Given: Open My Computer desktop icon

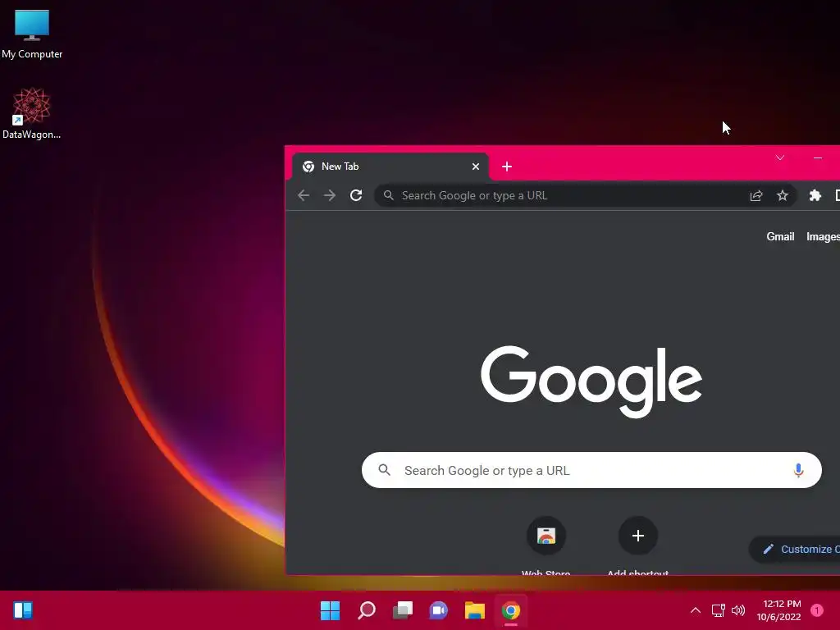Looking at the screenshot, I should point(32,33).
